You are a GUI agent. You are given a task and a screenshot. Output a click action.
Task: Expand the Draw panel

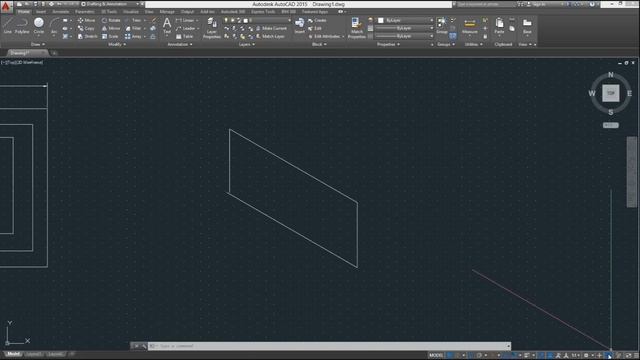pos(38,44)
